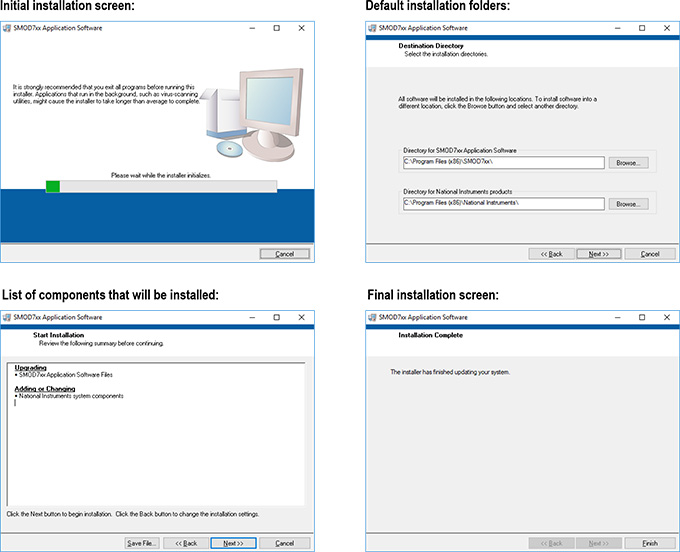This screenshot has height=552, width=680.
Task: Click the title bar app icon of the initializing installer window
Action: tap(7, 28)
